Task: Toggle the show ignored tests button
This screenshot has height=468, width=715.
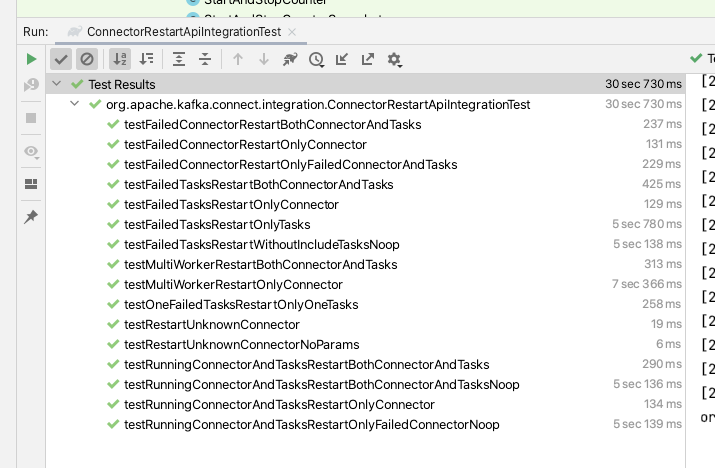Action: coord(87,59)
